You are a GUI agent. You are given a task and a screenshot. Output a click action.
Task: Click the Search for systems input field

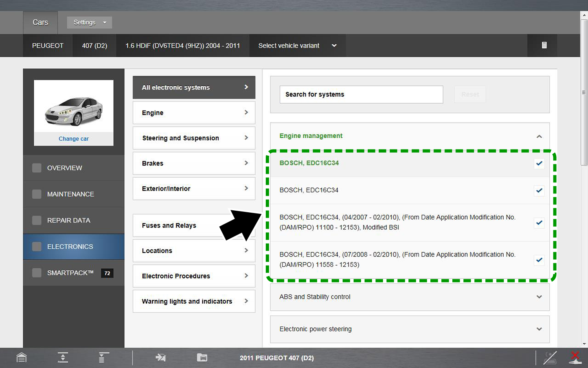361,95
